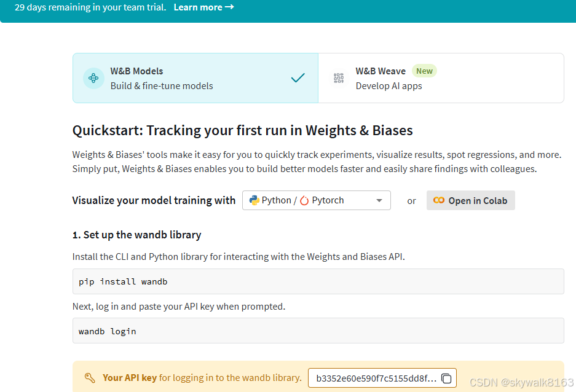576x392 pixels.
Task: Click the W&B Weave grid icon
Action: (x=339, y=78)
